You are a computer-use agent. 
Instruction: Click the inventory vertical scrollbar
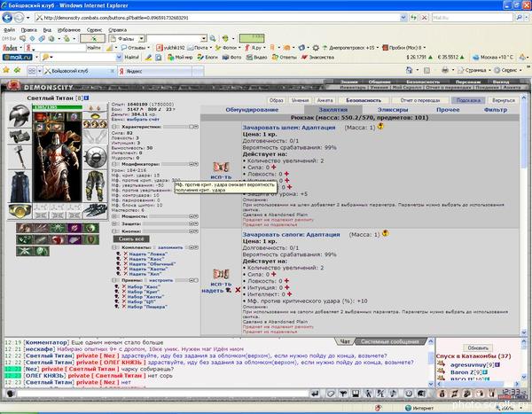523,214
